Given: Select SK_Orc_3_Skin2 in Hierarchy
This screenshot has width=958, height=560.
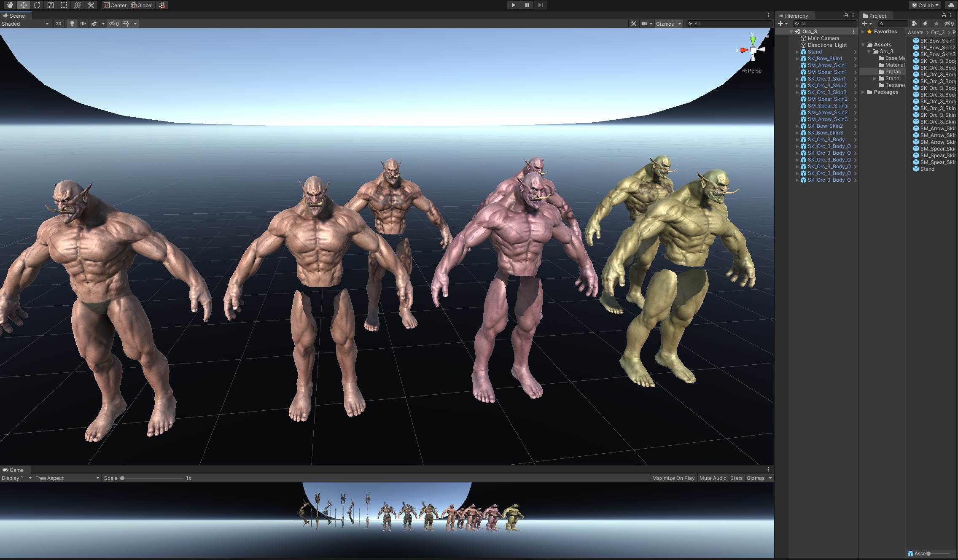Looking at the screenshot, I should pos(826,86).
